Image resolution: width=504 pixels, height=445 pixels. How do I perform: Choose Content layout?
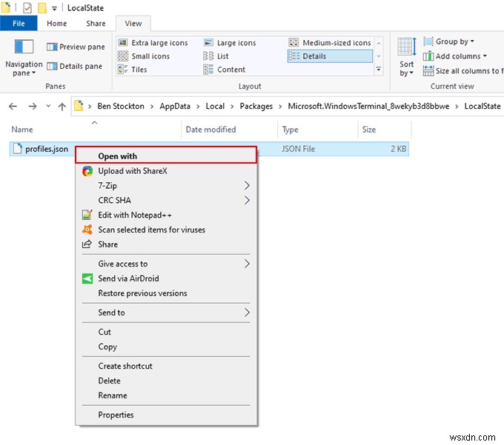click(225, 70)
